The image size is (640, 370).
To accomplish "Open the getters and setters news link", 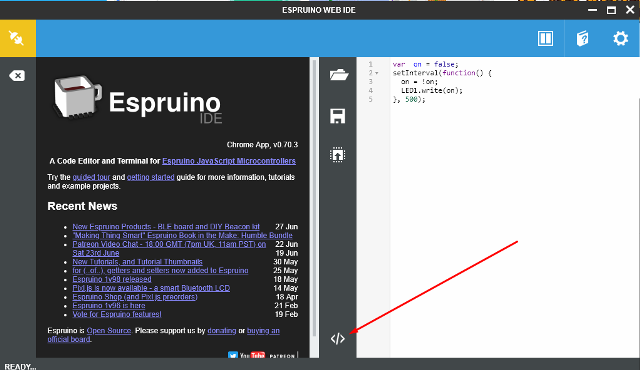I will coord(160,270).
